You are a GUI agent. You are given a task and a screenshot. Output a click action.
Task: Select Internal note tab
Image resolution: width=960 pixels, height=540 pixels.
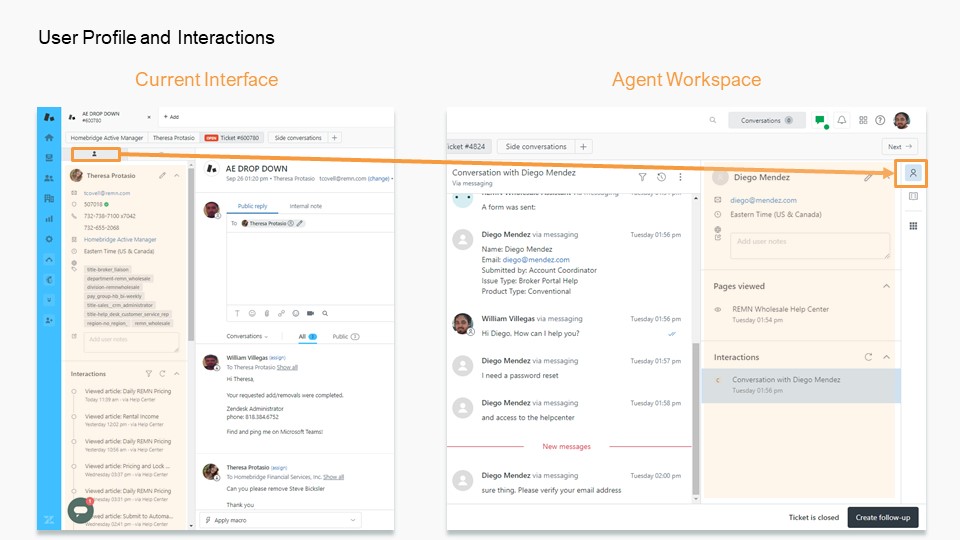coord(306,206)
